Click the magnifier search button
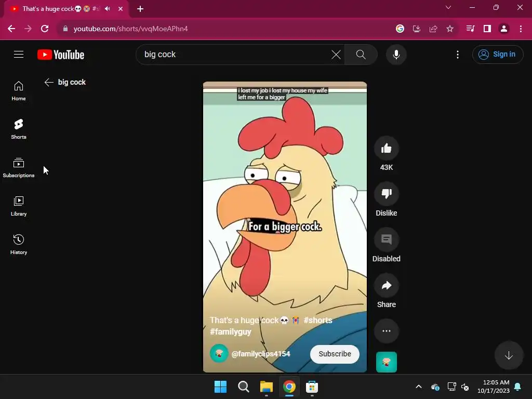This screenshot has height=399, width=532. 361,54
